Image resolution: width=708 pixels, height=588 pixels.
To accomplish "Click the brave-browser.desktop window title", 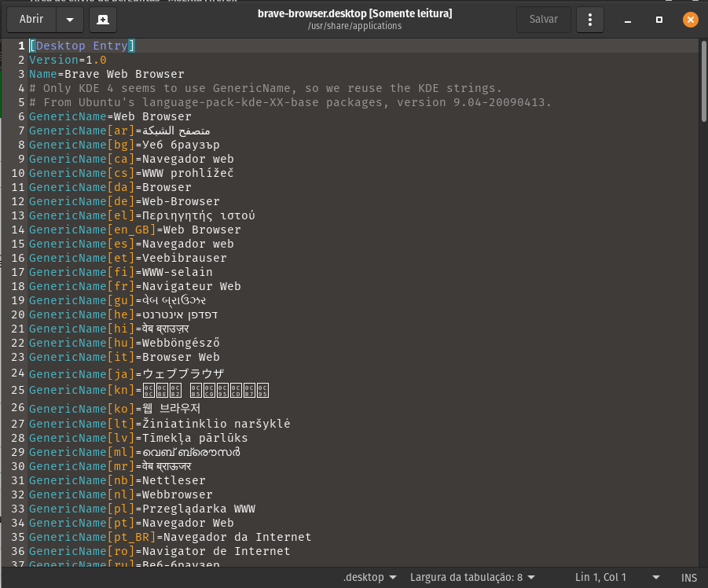I will (x=355, y=13).
